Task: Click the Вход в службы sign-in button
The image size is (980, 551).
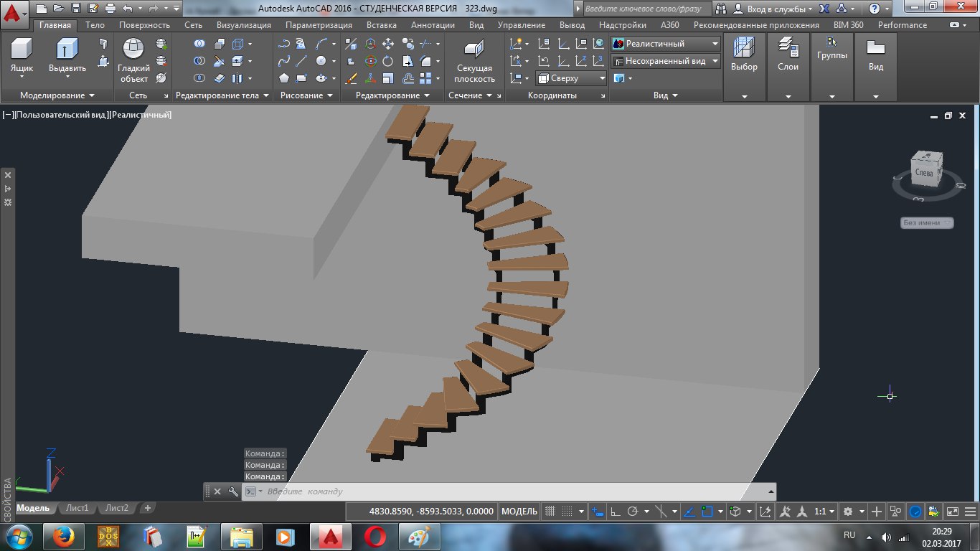Action: (x=773, y=9)
